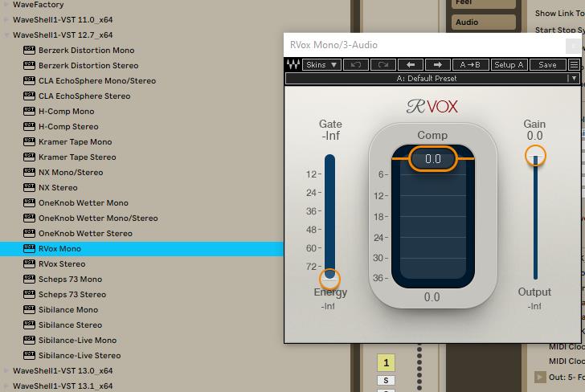Select NX Mono/Stereo plugin
Viewport: 585px width, 392px height.
point(71,173)
